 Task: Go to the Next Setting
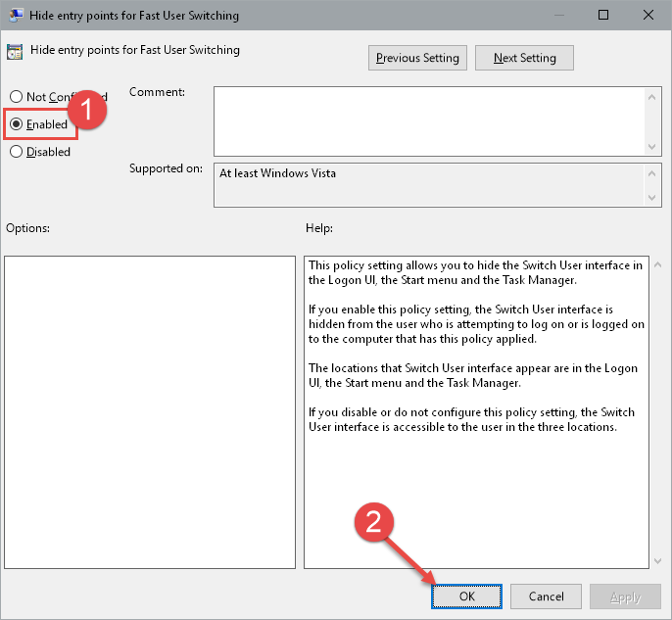pyautogui.click(x=524, y=58)
